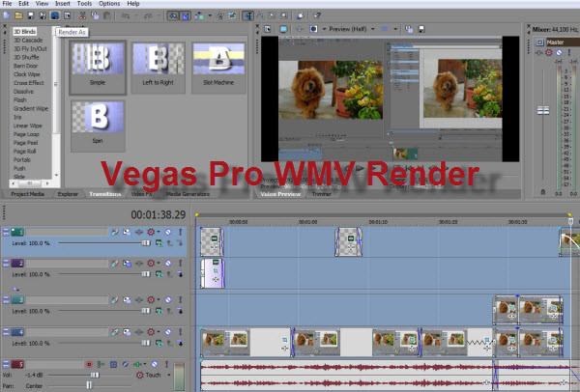Image resolution: width=580 pixels, height=392 pixels.
Task: Minimize audio track 5 header
Action: tap(6, 364)
